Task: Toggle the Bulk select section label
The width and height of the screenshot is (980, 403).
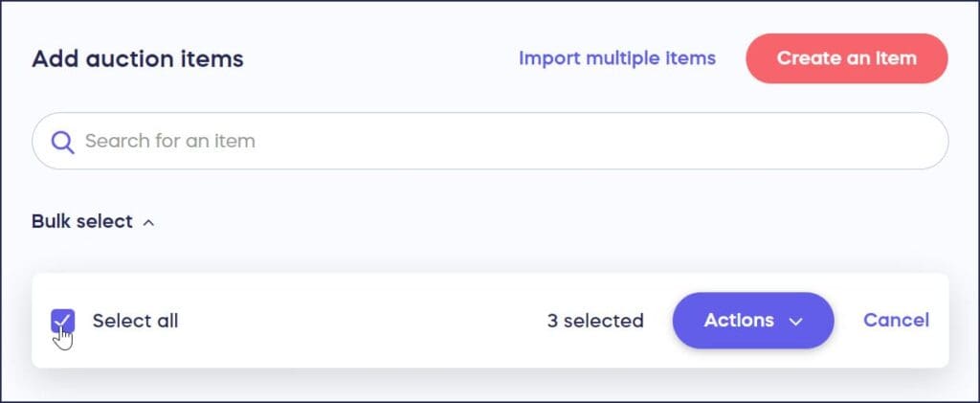Action: 82,221
